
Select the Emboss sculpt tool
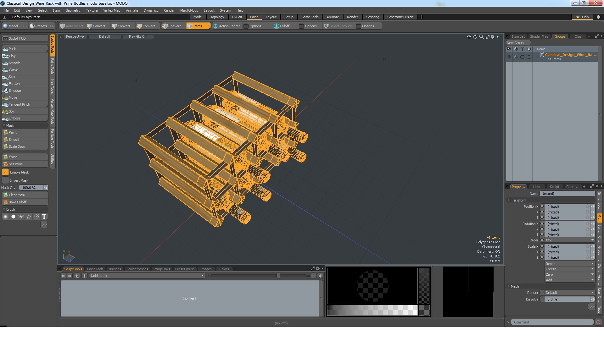[25, 118]
